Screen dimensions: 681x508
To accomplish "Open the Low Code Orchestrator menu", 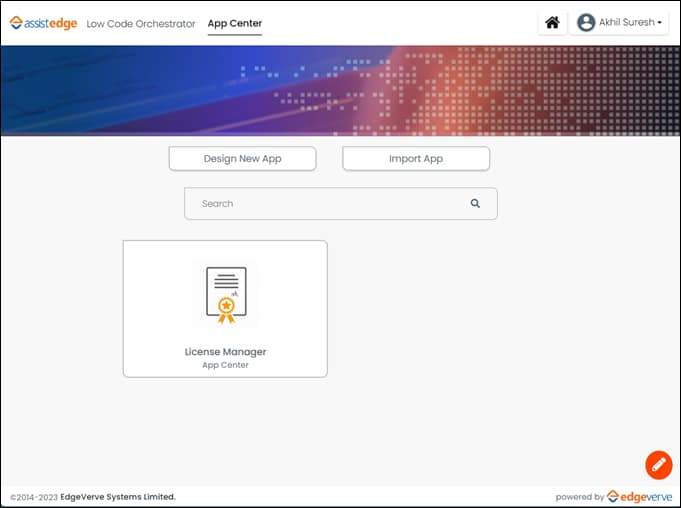I will point(141,23).
